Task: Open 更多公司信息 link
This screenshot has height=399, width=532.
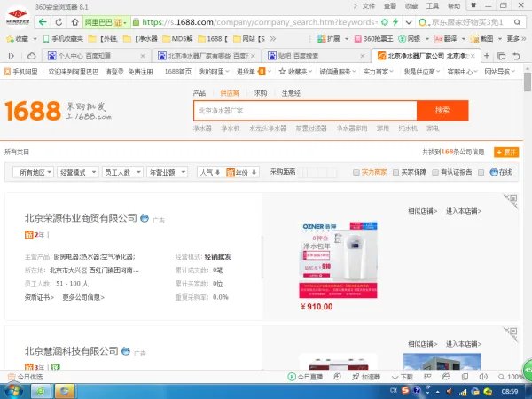Action: (83, 297)
